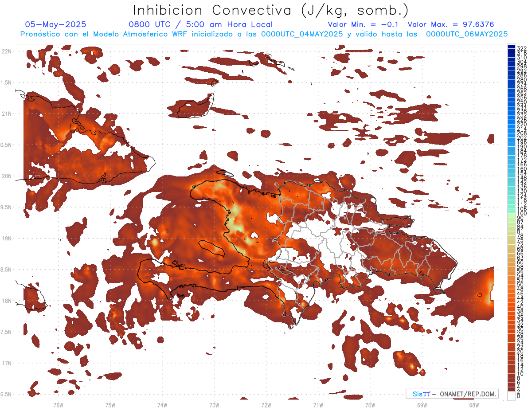This screenshot has height=411, width=532.
Task: Click the white swatch at the colorbar bottom
Action: click(511, 395)
